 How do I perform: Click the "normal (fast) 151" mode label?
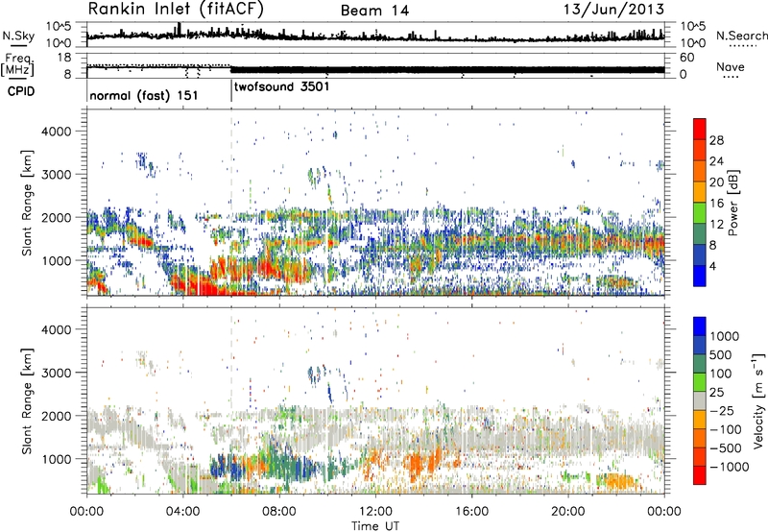pyautogui.click(x=144, y=95)
